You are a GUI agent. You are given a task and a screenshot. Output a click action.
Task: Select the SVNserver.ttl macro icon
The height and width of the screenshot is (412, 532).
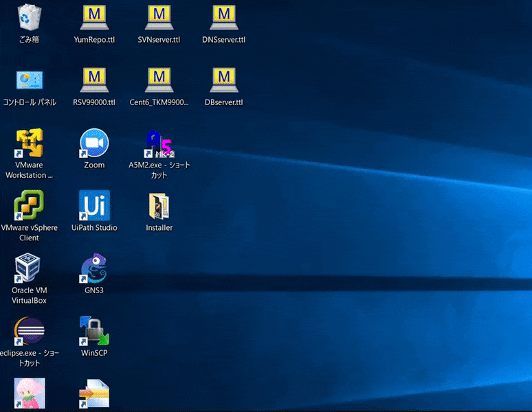[159, 17]
